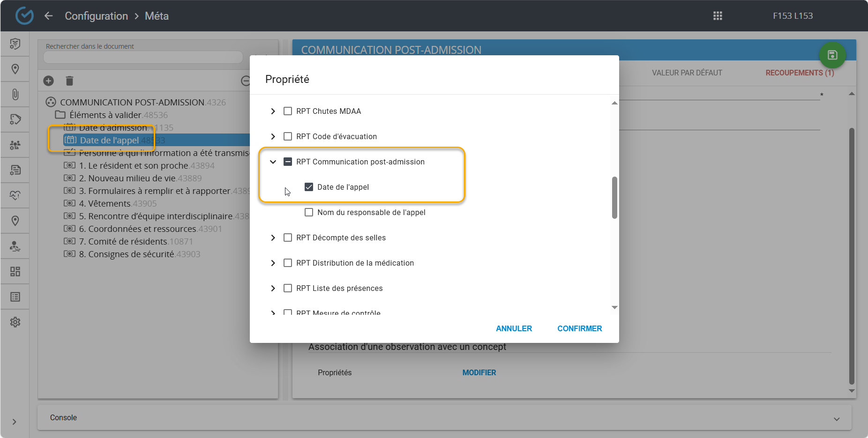Open the apps grid menu

pos(718,16)
